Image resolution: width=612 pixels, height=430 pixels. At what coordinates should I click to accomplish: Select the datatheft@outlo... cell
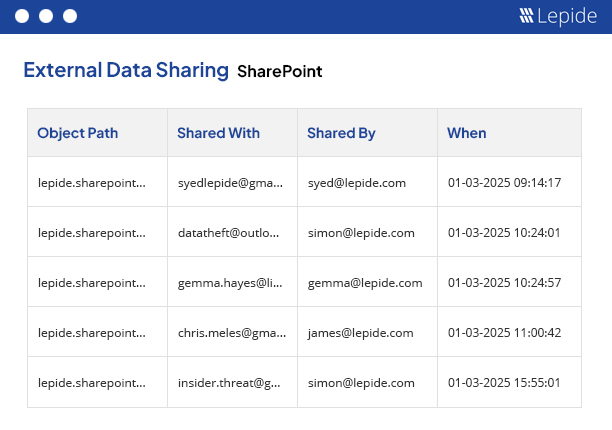[231, 233]
